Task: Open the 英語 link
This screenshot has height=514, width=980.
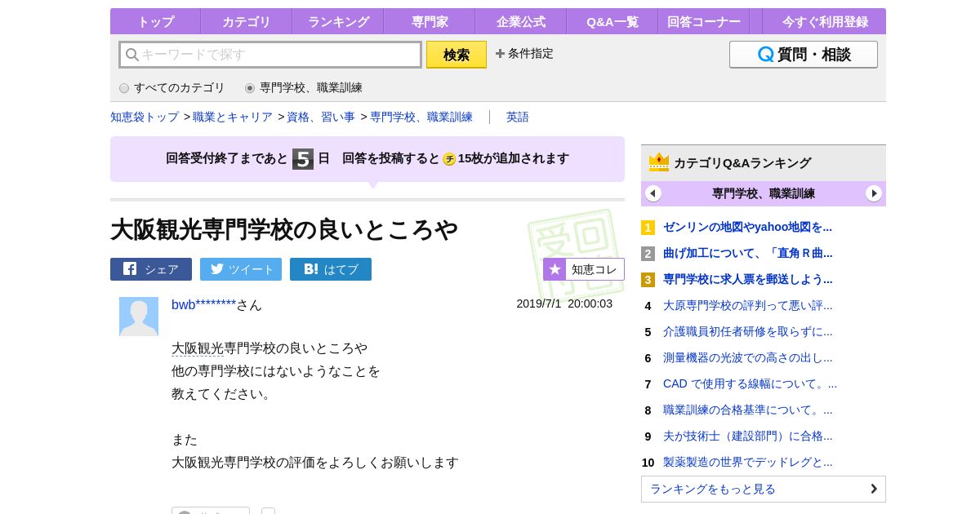Action: 518,117
